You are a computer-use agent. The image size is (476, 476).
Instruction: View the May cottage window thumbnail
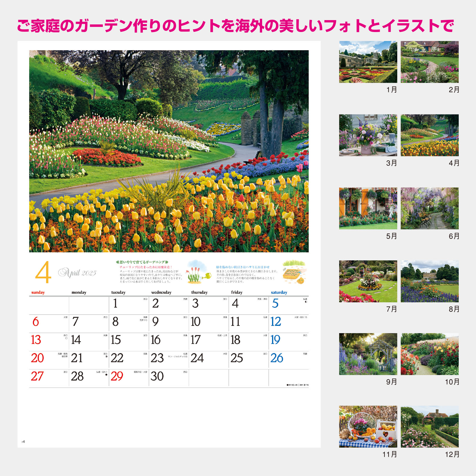[368, 208]
